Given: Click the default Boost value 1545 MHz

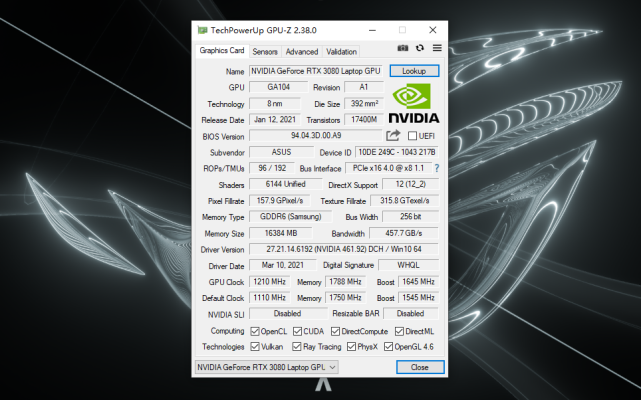Looking at the screenshot, I should 418,297.
